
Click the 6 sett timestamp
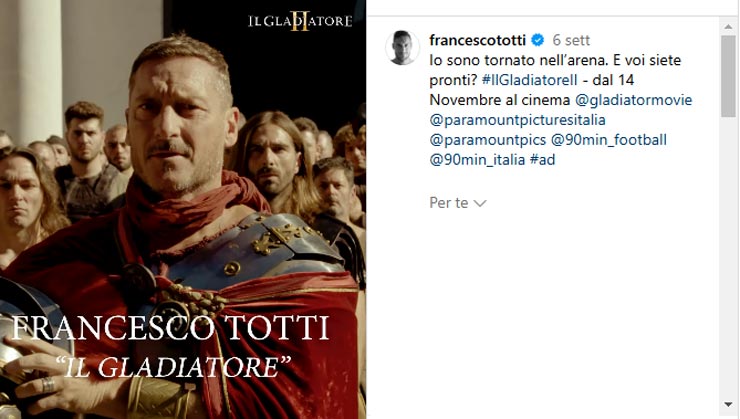[571, 40]
